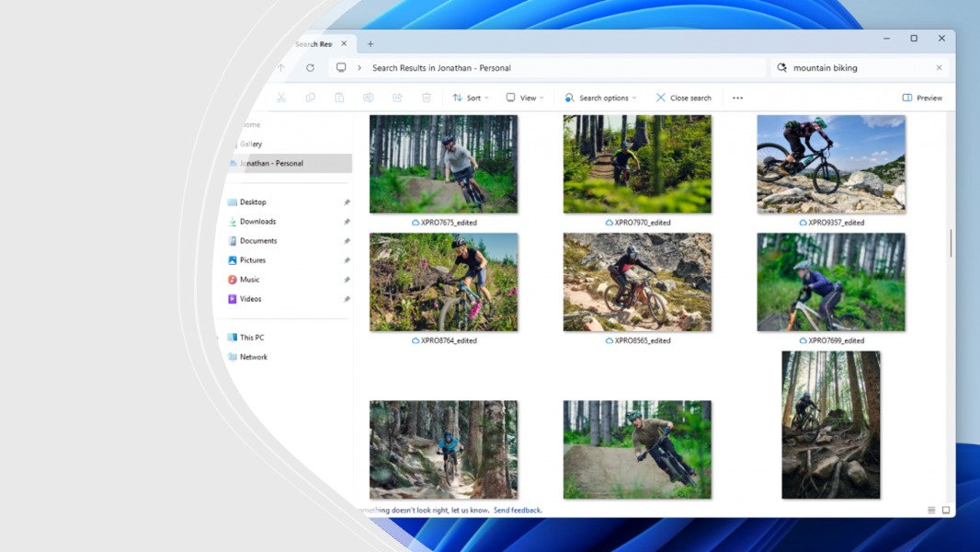This screenshot has width=980, height=552.
Task: Unpin Downloads from Quick access
Action: point(347,221)
